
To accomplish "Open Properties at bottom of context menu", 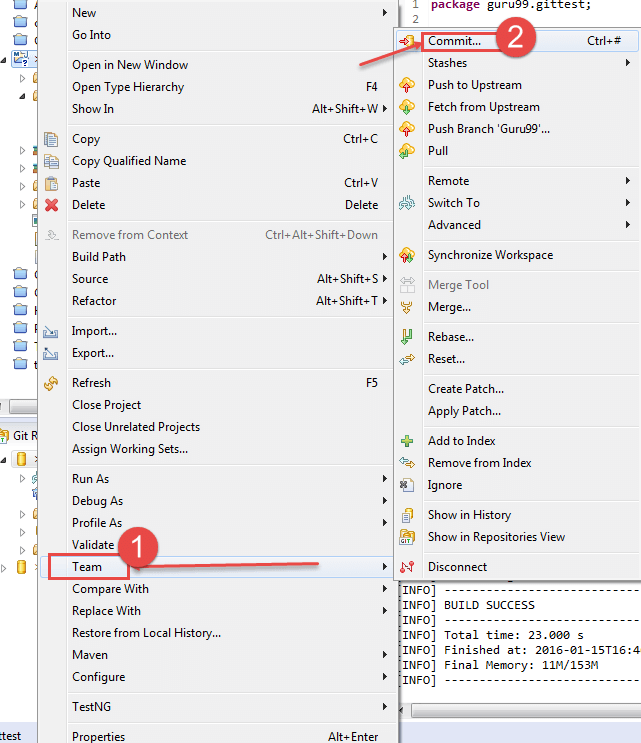I will [98, 737].
